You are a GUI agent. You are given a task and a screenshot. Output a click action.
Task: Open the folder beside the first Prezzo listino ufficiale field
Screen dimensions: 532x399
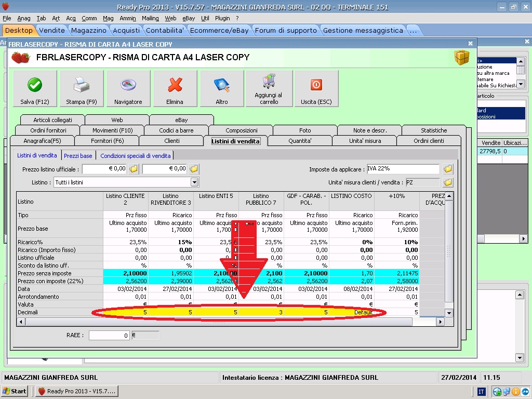click(134, 169)
